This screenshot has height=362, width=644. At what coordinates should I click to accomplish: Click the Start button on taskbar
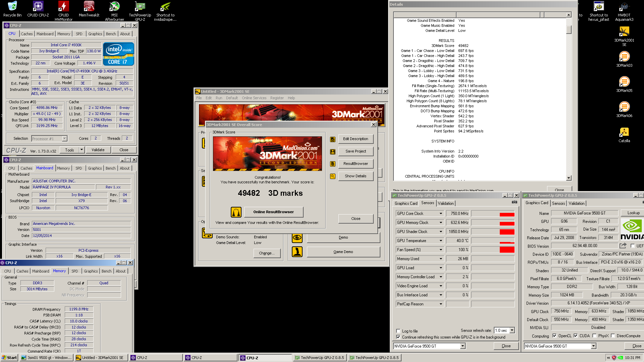9,358
